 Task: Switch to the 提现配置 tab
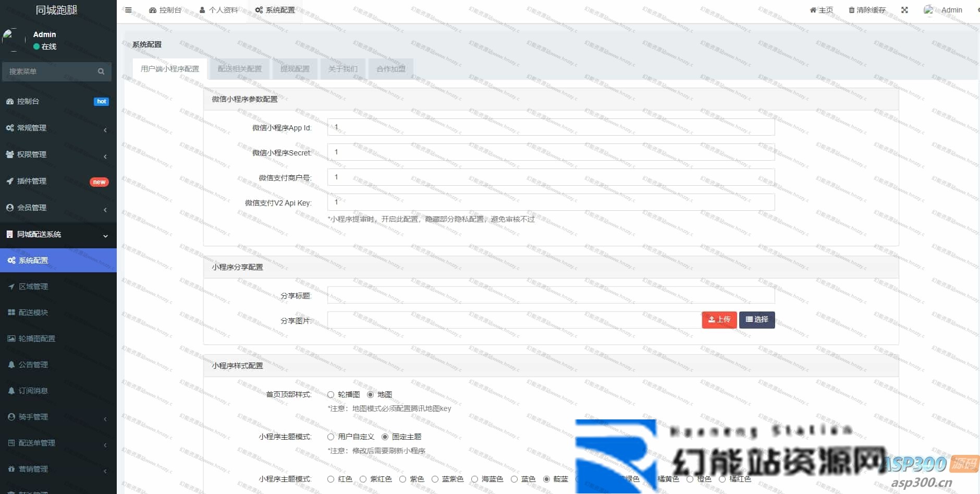(295, 69)
